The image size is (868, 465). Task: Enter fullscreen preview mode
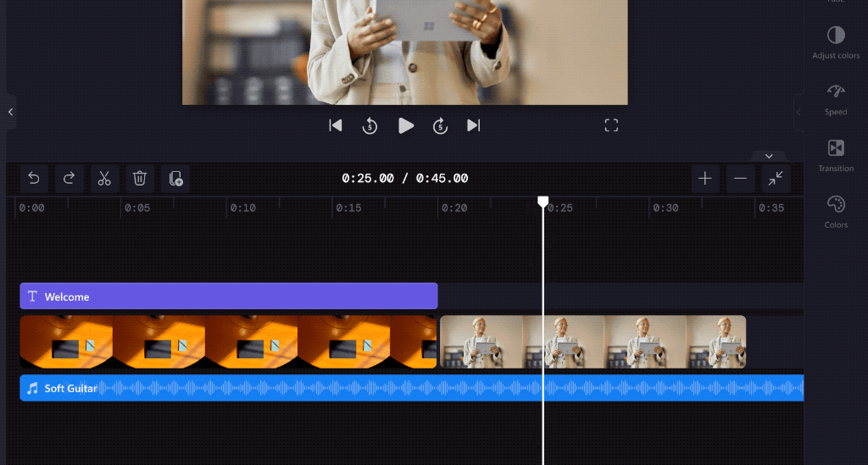611,125
